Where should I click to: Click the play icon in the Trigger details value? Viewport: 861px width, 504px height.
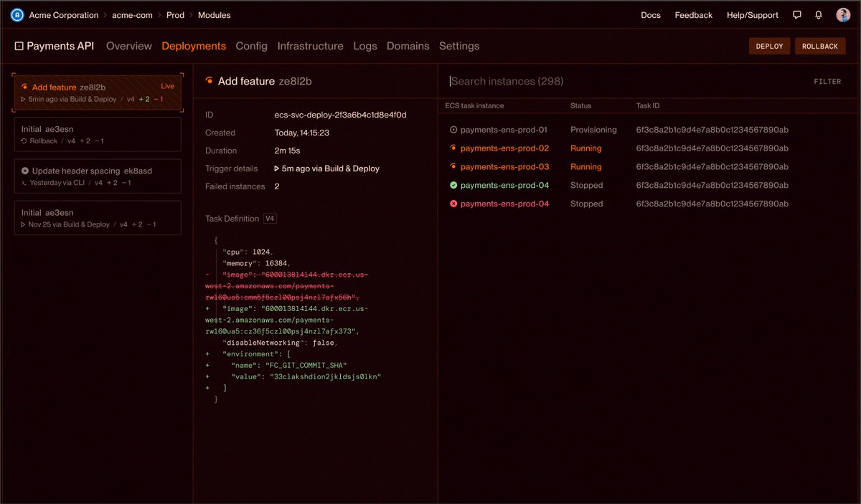[277, 168]
